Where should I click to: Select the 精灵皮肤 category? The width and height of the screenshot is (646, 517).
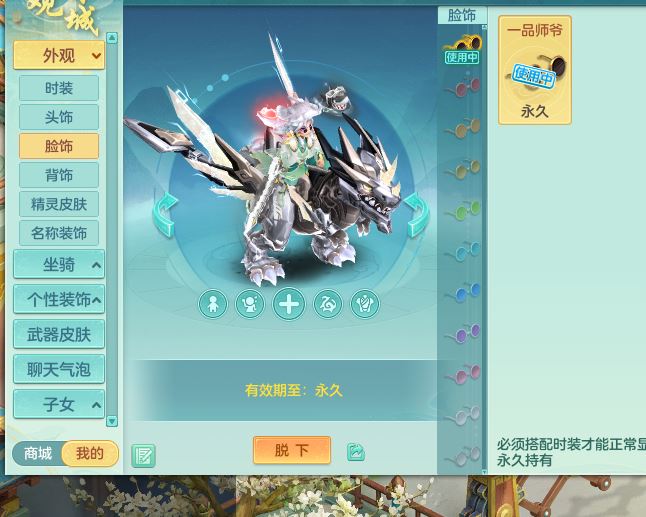pyautogui.click(x=59, y=204)
